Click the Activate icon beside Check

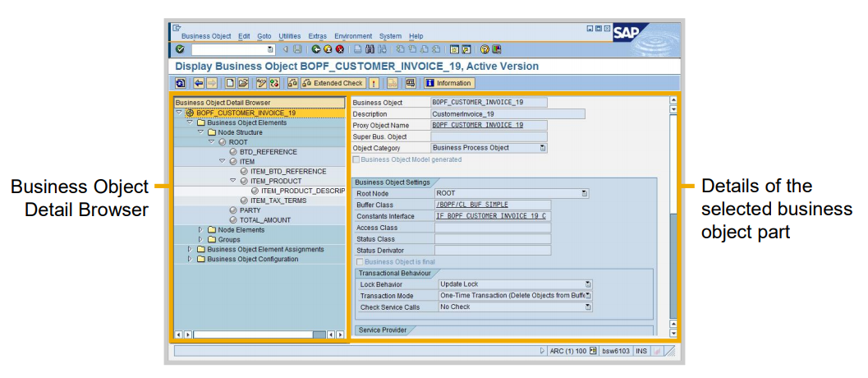click(274, 83)
